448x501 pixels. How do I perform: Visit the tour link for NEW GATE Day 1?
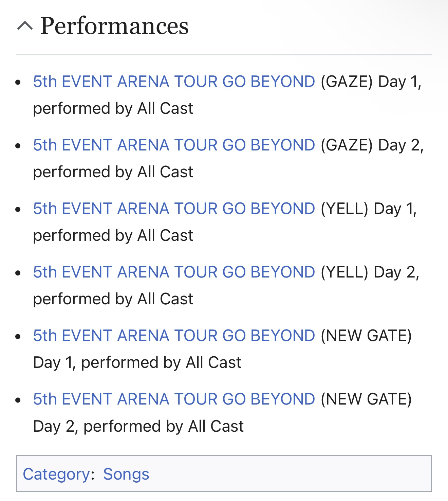174,336
